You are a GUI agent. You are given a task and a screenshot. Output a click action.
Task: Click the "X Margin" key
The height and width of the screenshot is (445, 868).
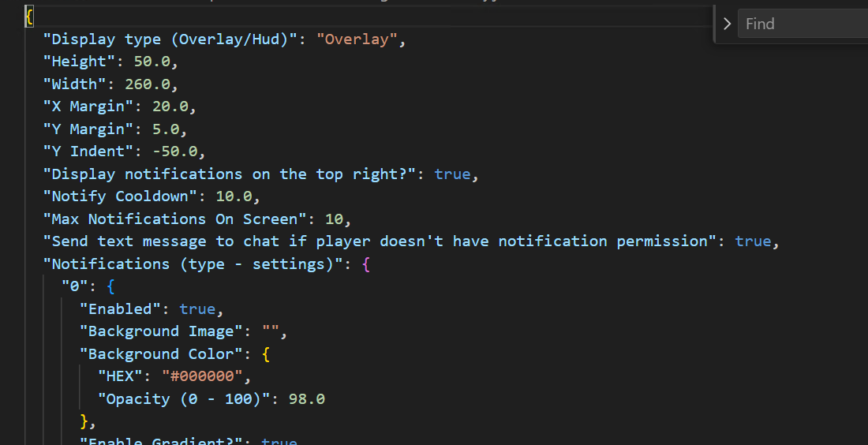tap(88, 107)
